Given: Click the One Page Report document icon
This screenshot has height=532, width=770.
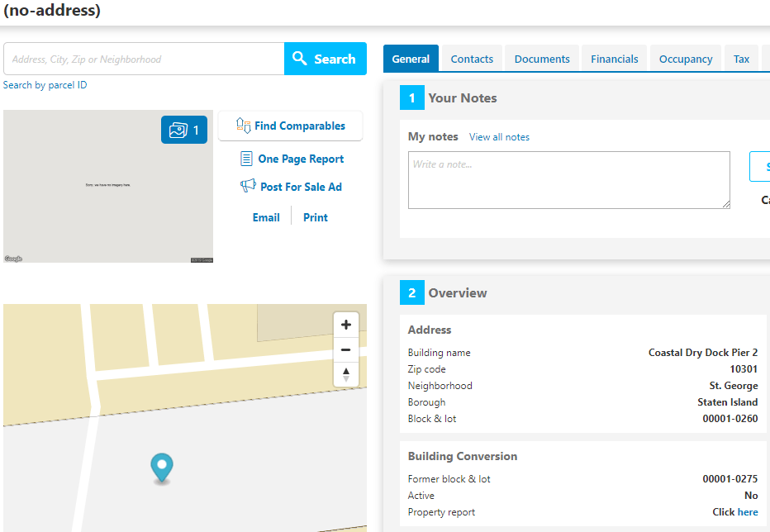Looking at the screenshot, I should [x=246, y=159].
